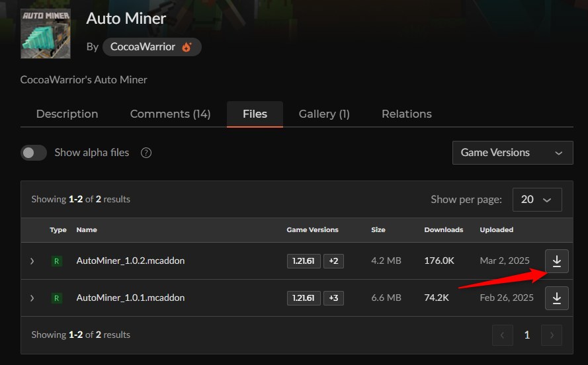The image size is (588, 365).
Task: Click the Auto Miner page title
Action: (x=126, y=19)
